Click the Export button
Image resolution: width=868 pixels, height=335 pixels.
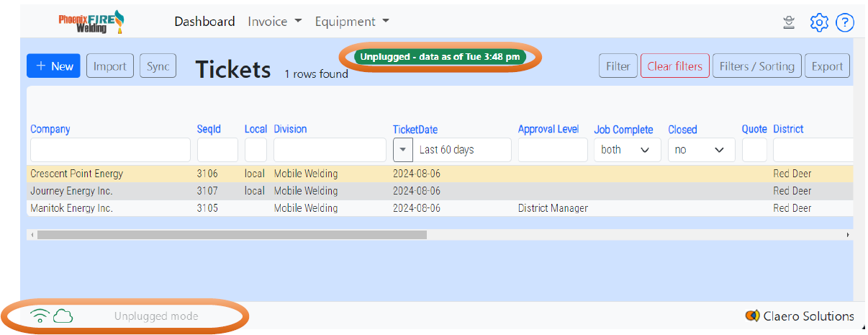(827, 66)
